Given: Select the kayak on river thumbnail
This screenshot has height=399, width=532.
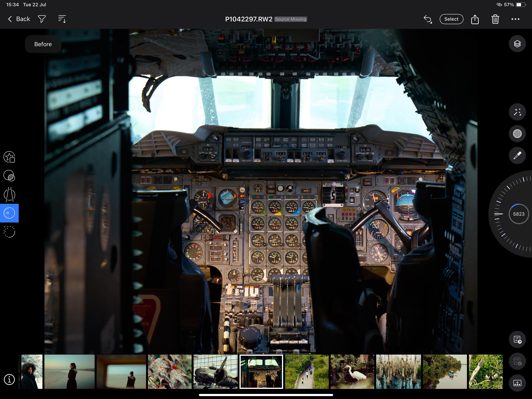Looking at the screenshot, I should (445, 372).
